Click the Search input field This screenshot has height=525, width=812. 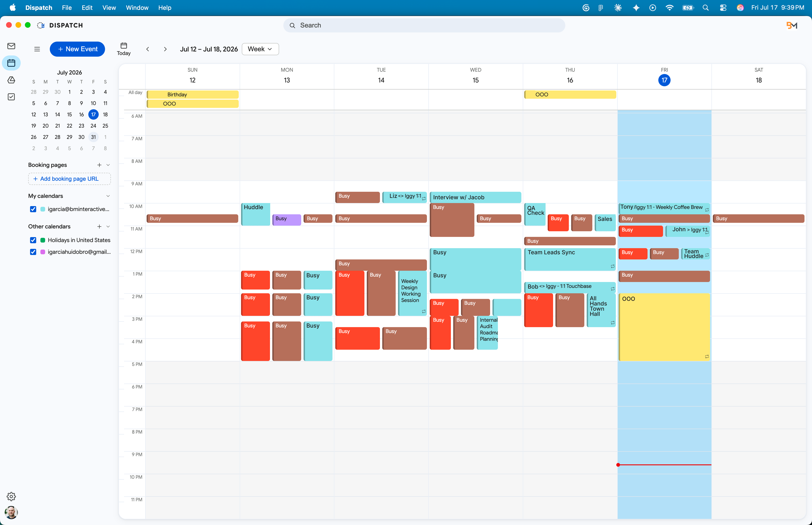coord(424,25)
